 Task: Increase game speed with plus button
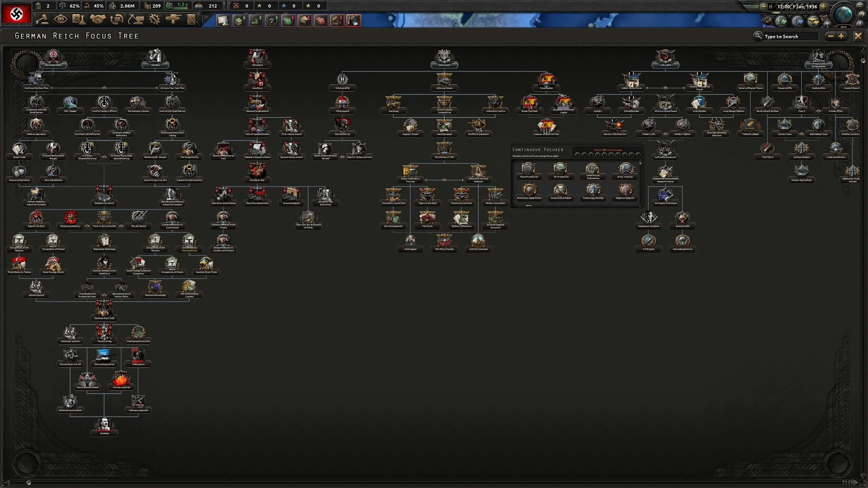tap(823, 6)
